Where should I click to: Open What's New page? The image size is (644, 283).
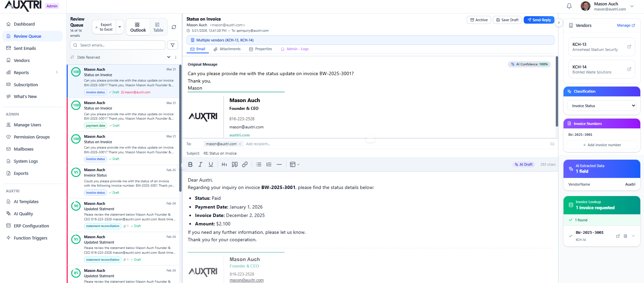point(32,96)
